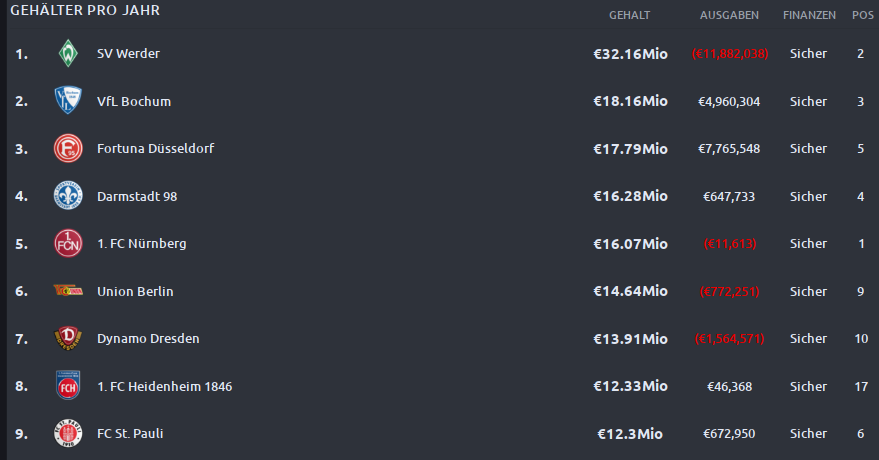Click the FC St. Pauli crest
The width and height of the screenshot is (879, 460).
[68, 433]
